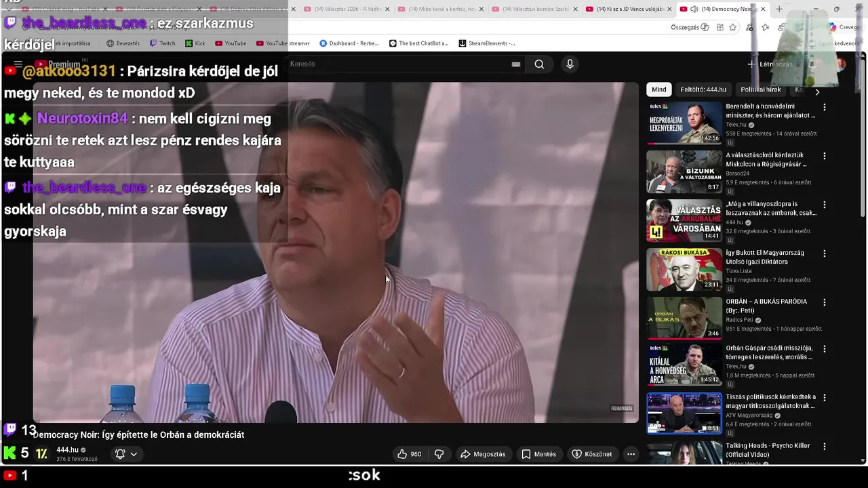Click the Megosztás share button
This screenshot has width=868, height=488.
(483, 454)
